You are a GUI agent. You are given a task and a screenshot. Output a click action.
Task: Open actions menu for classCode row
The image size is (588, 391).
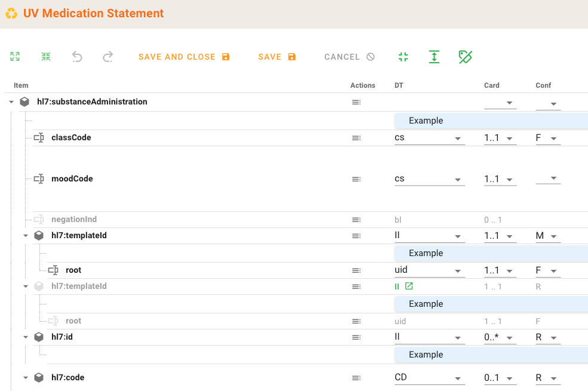pos(356,138)
